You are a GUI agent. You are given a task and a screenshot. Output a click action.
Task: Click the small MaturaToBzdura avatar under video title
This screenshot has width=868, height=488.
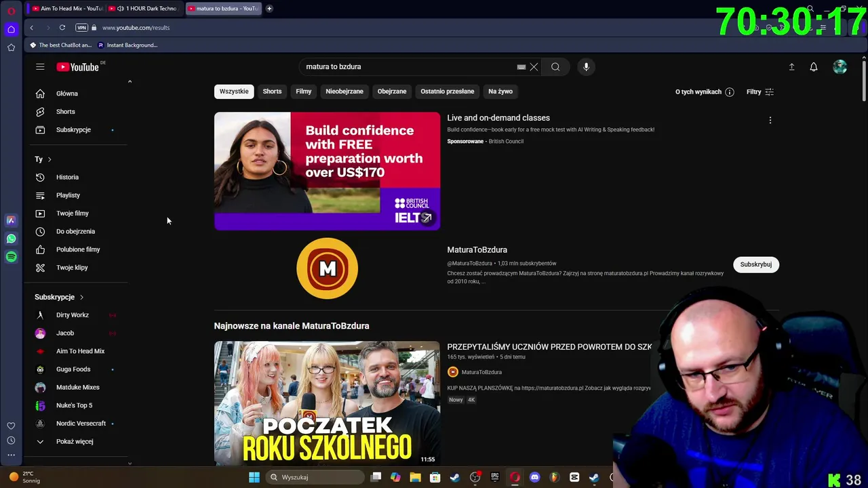pyautogui.click(x=452, y=372)
